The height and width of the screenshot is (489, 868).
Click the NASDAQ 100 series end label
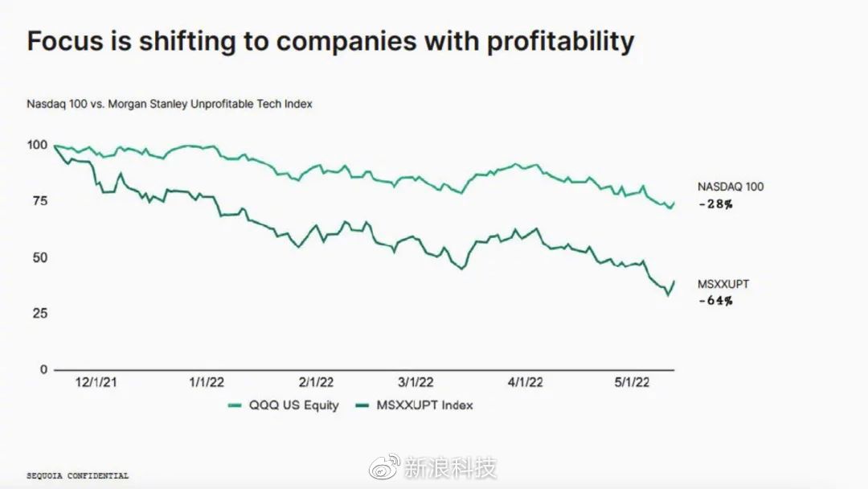731,187
